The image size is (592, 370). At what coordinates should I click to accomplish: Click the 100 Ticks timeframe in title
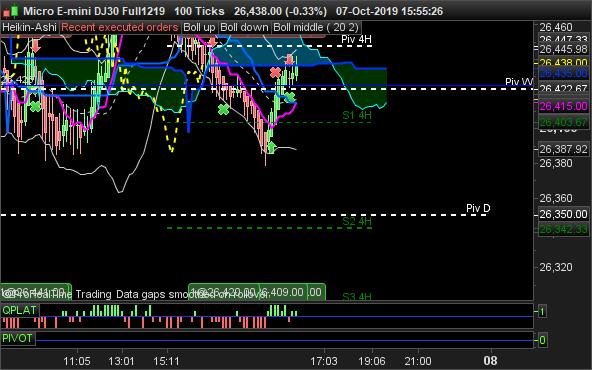coord(199,11)
